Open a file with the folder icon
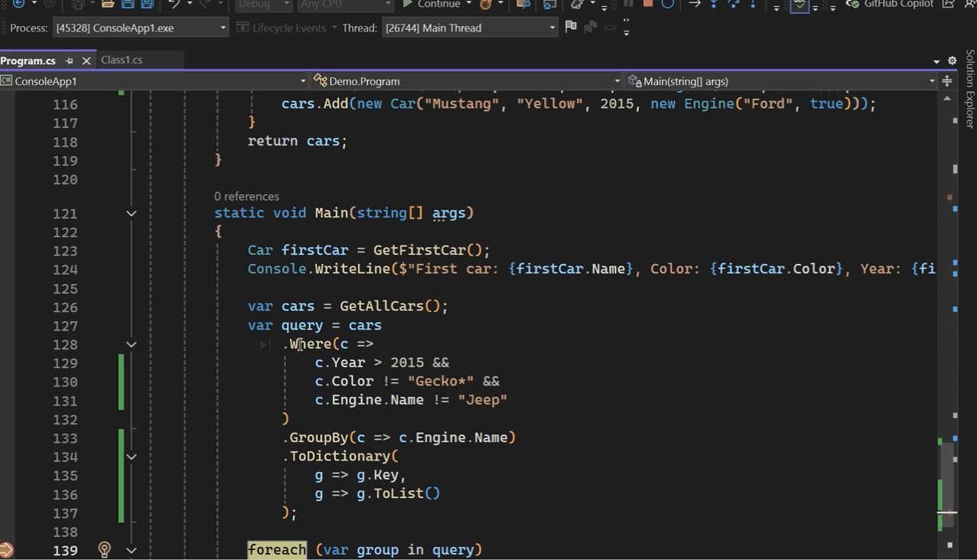The height and width of the screenshot is (560, 977). [x=107, y=5]
